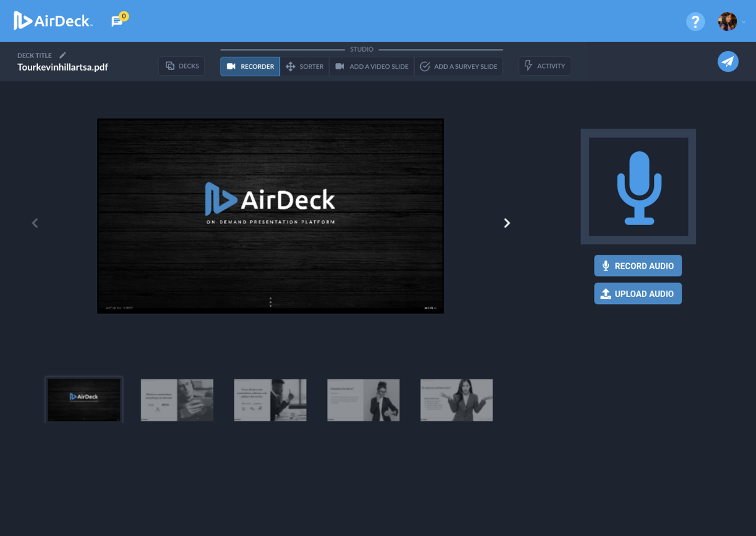Advance to next slide with right arrow
The image size is (756, 536).
click(x=507, y=223)
